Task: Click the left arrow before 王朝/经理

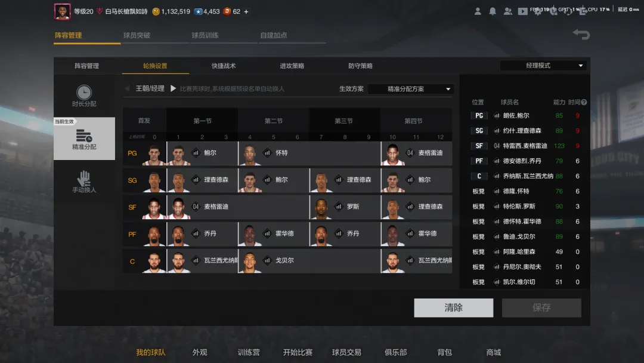Action: [128, 88]
